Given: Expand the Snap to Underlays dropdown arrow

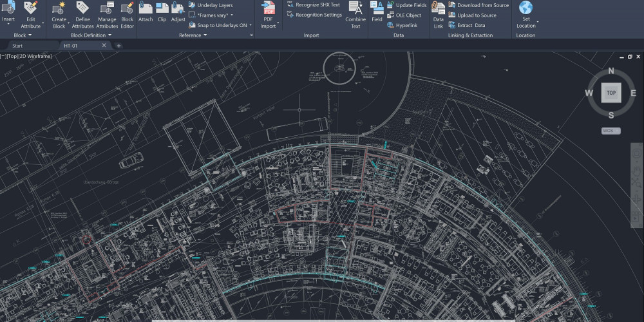Looking at the screenshot, I should pyautogui.click(x=251, y=25).
